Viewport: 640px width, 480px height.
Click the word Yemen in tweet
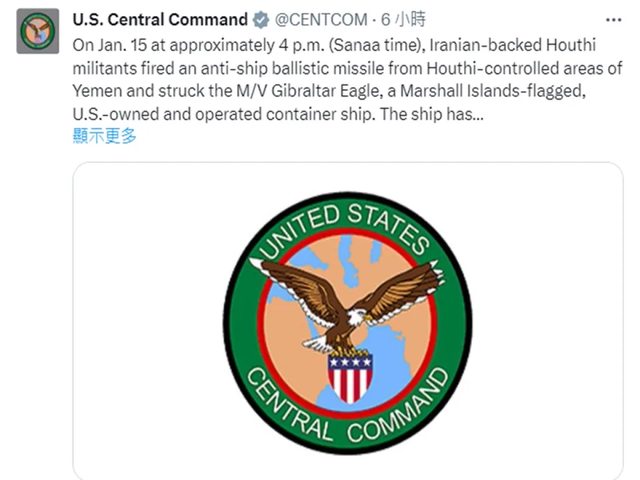[x=97, y=91]
